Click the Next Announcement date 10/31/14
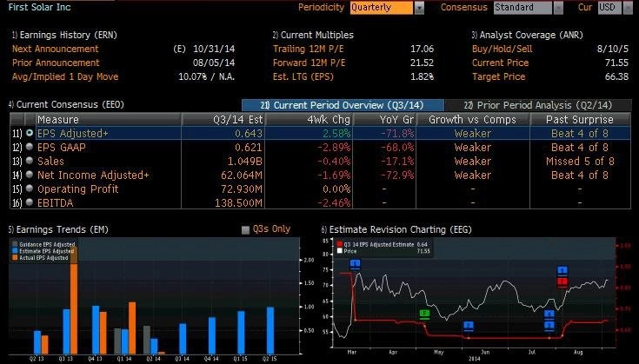This screenshot has height=364, width=639. (214, 49)
